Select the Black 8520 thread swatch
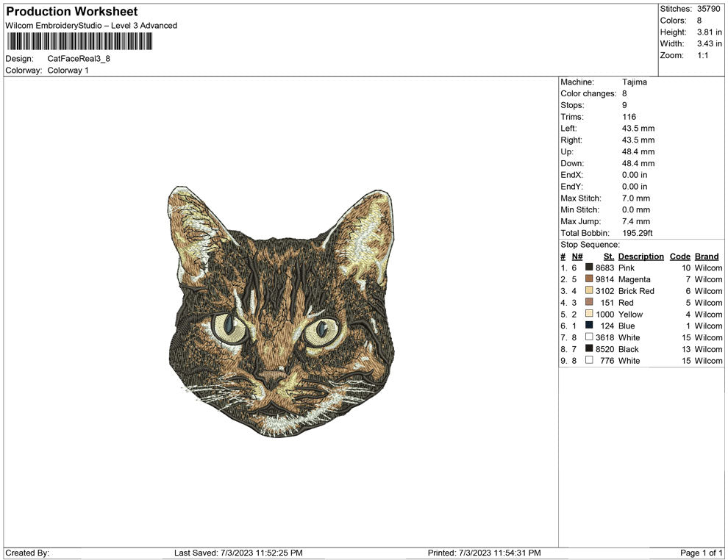Screen dimensions: 728x560 coord(588,349)
